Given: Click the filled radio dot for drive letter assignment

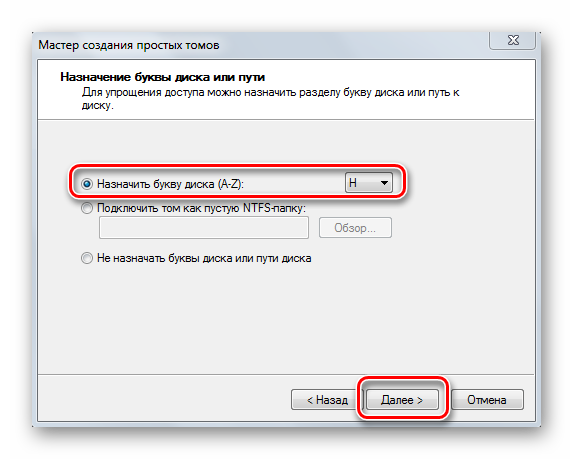Looking at the screenshot, I should pyautogui.click(x=87, y=184).
